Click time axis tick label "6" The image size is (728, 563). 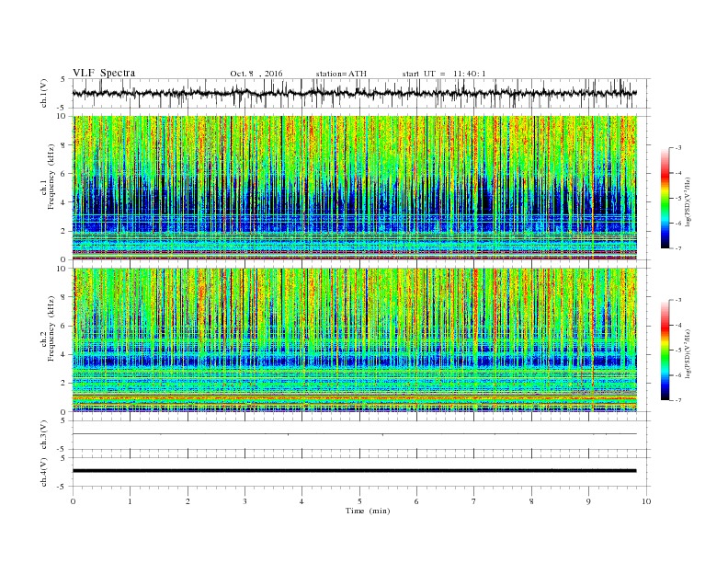(417, 501)
